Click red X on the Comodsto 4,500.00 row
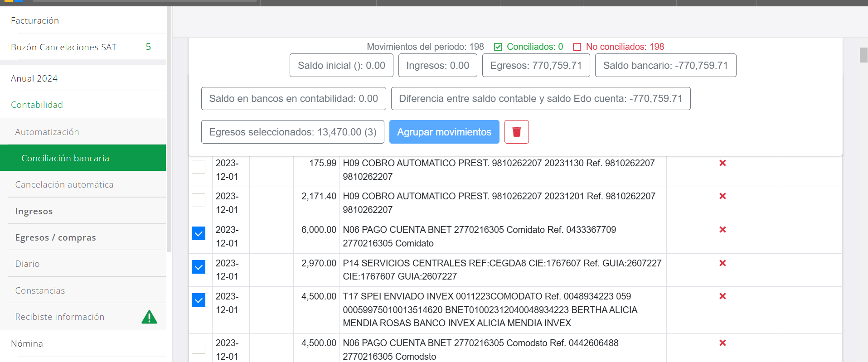The width and height of the screenshot is (868, 362). click(723, 343)
